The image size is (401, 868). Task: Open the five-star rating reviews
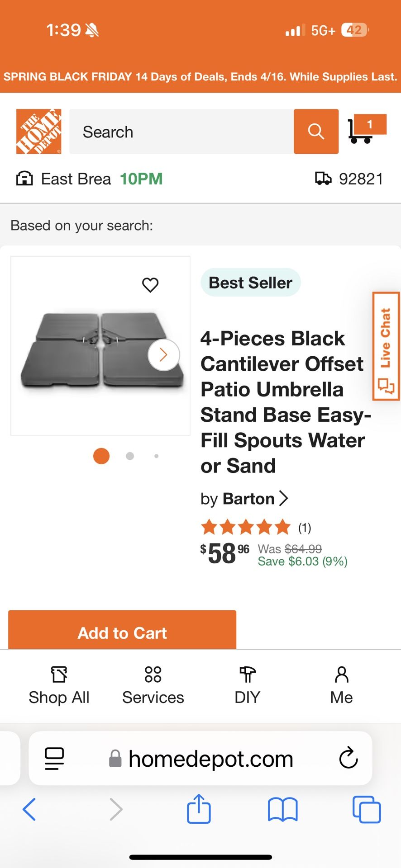pyautogui.click(x=246, y=527)
